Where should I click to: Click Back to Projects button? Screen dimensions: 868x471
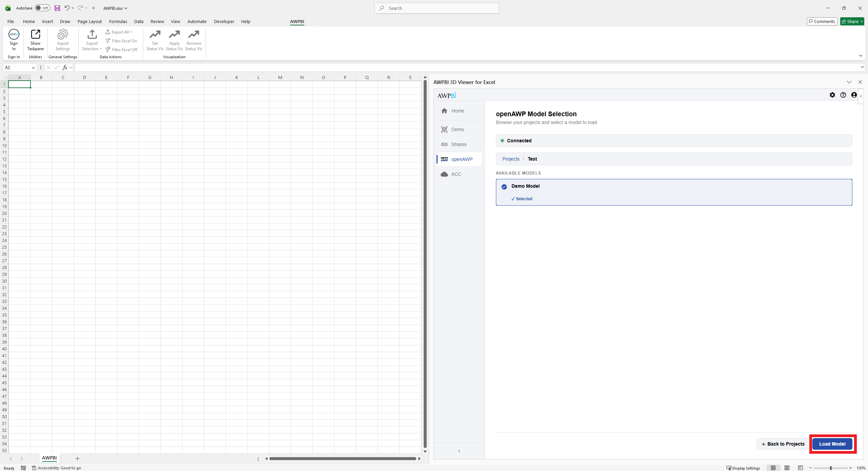click(x=783, y=444)
